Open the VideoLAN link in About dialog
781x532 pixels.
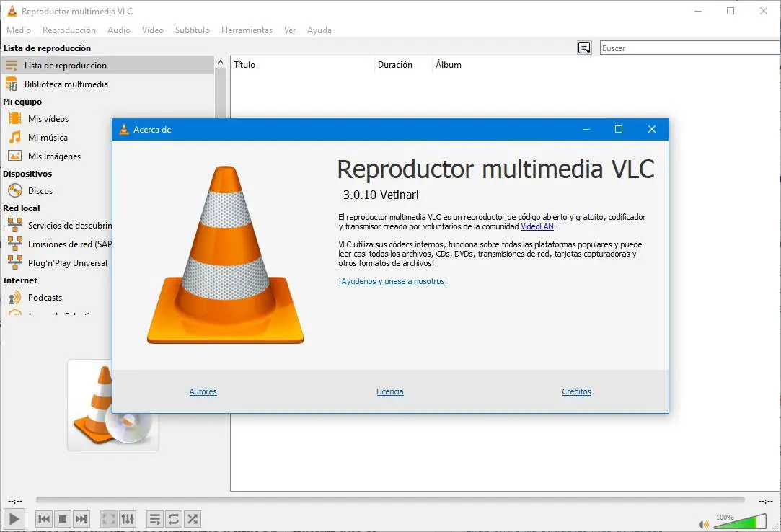tap(537, 226)
